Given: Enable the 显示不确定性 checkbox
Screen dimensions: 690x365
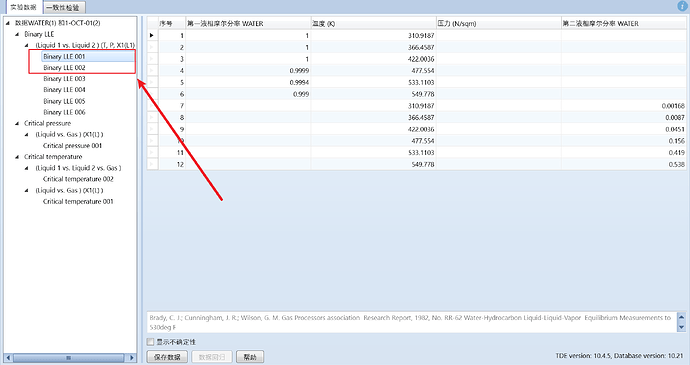Looking at the screenshot, I should tap(150, 342).
